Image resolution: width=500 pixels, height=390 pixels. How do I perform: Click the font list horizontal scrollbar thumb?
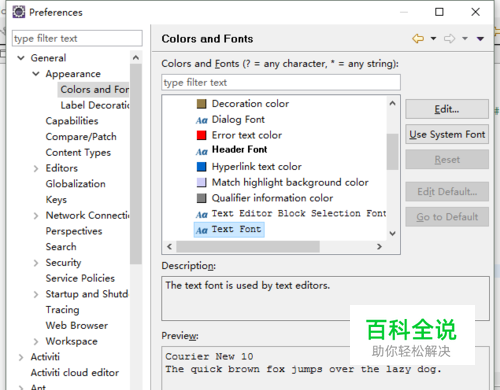[248, 247]
